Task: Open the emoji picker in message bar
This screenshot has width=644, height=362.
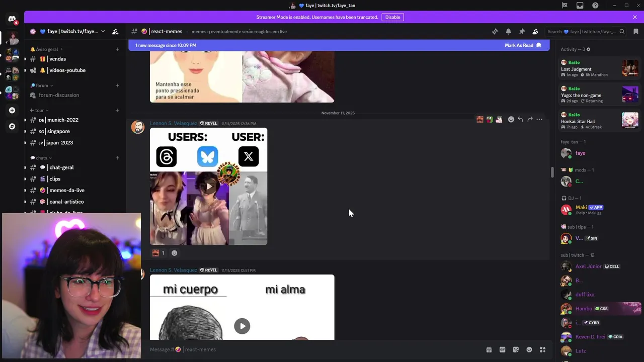Action: click(x=529, y=349)
